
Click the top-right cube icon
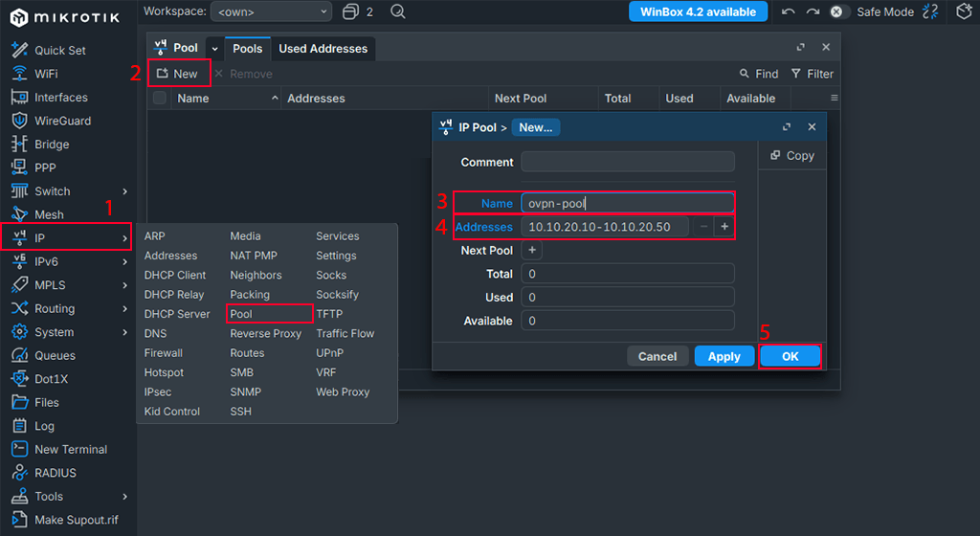(x=964, y=11)
